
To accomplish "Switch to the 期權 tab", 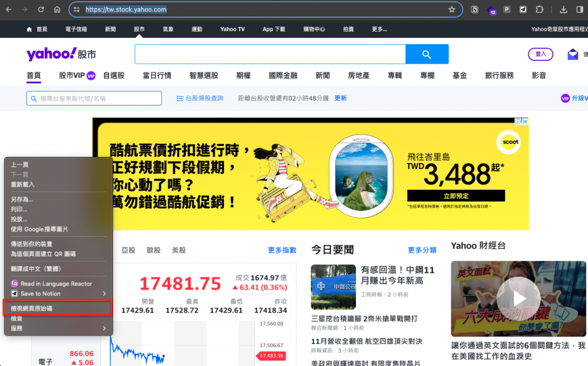I will click(x=243, y=75).
